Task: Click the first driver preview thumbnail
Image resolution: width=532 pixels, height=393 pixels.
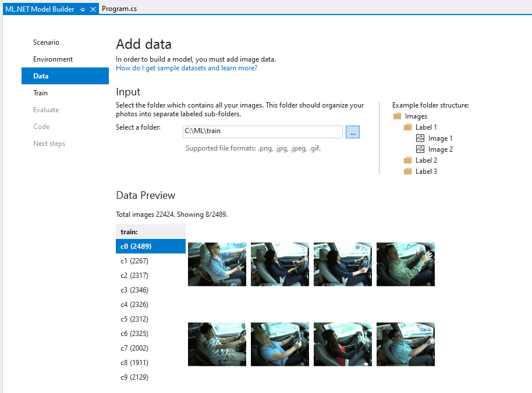Action: [x=217, y=264]
